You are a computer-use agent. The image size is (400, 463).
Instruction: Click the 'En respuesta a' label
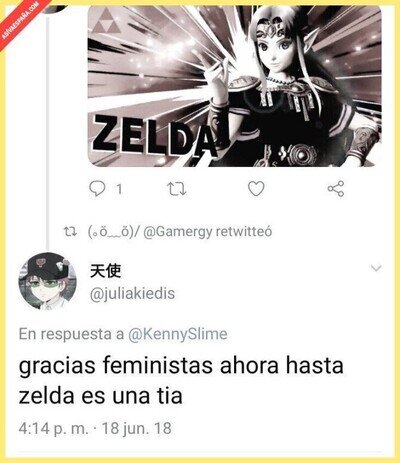[71, 334]
